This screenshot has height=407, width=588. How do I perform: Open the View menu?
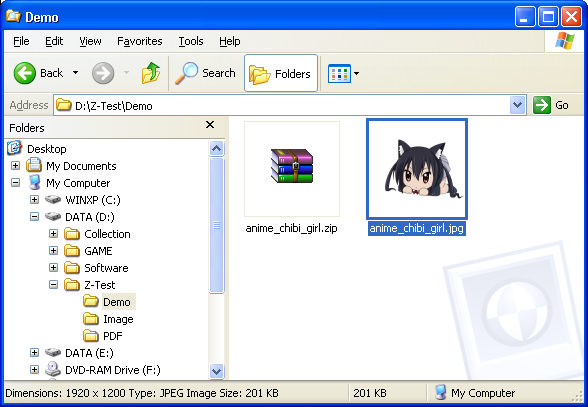90,41
